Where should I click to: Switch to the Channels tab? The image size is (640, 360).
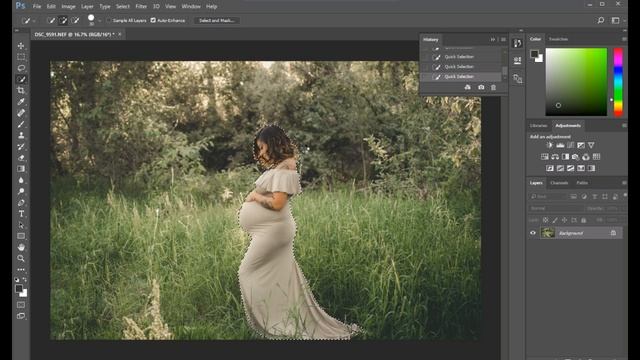point(559,183)
